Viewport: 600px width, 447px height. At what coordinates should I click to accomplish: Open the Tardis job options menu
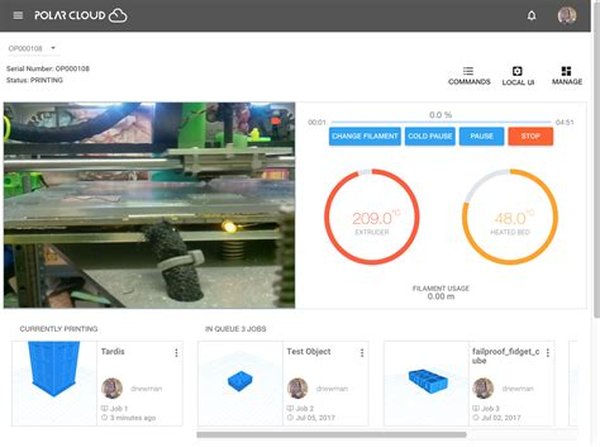point(176,353)
